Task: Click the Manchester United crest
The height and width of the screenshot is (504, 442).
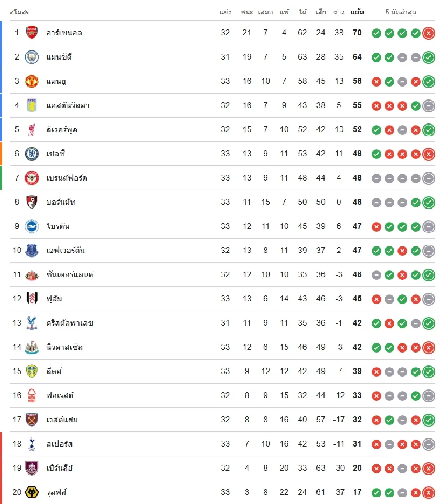Action: point(32,81)
